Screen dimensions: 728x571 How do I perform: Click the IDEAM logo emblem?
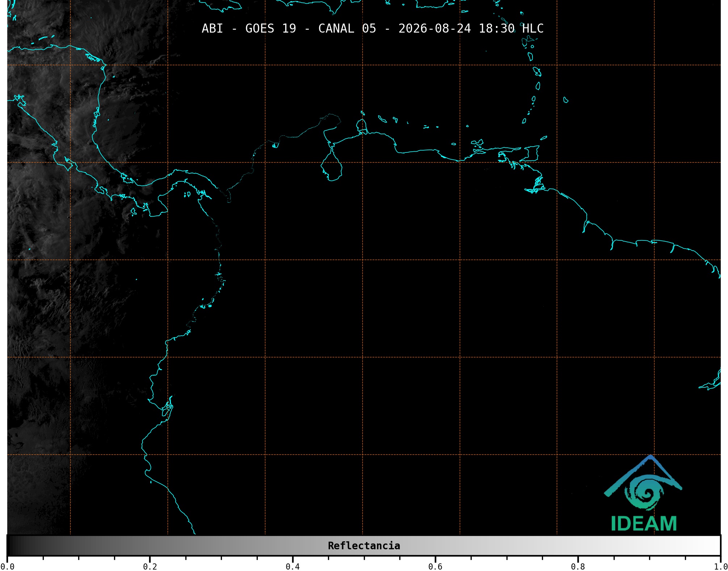tap(643, 483)
